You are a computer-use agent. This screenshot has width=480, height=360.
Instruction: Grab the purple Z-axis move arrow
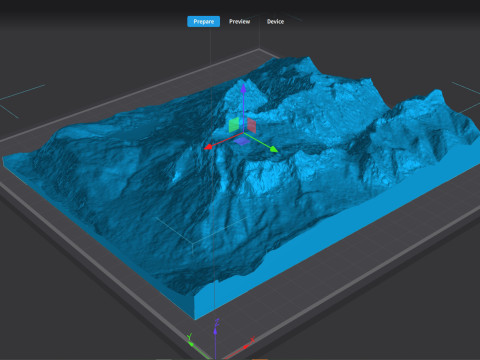coord(243,88)
